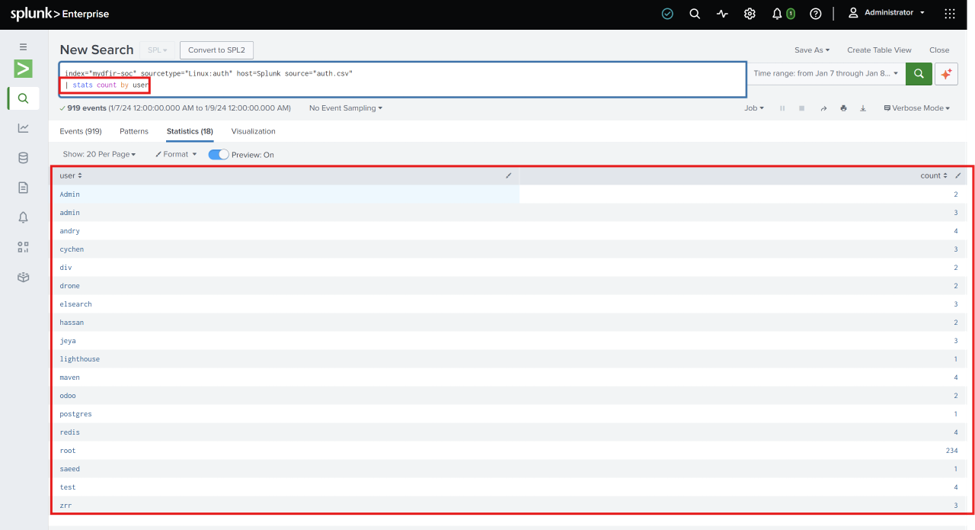
Task: Open the Show 20 Per Page dropdown
Action: point(99,154)
